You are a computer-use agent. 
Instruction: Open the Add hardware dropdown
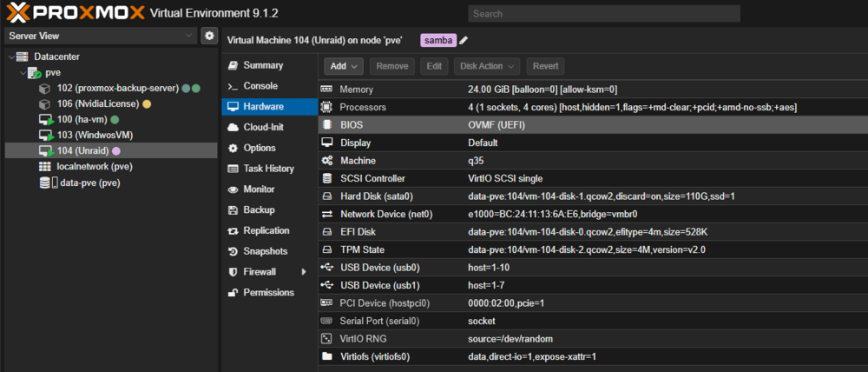coord(343,66)
